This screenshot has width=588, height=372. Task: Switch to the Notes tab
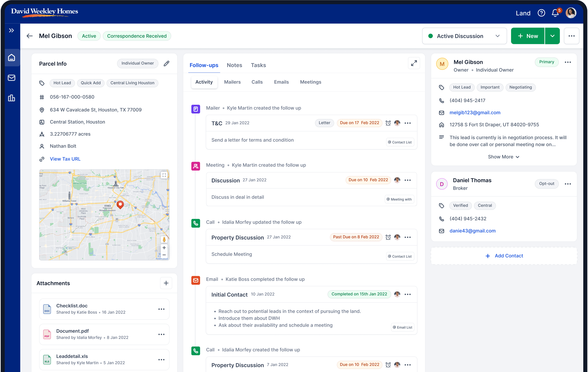coord(234,65)
